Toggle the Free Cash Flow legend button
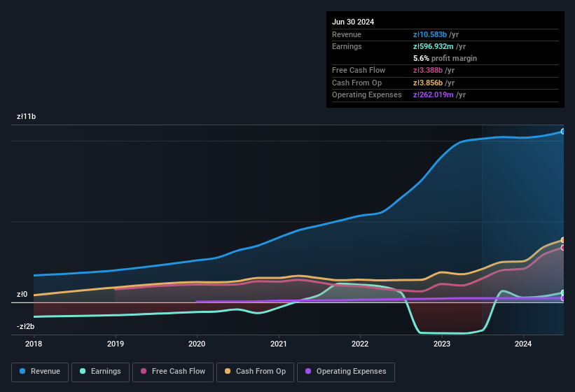 click(x=173, y=372)
